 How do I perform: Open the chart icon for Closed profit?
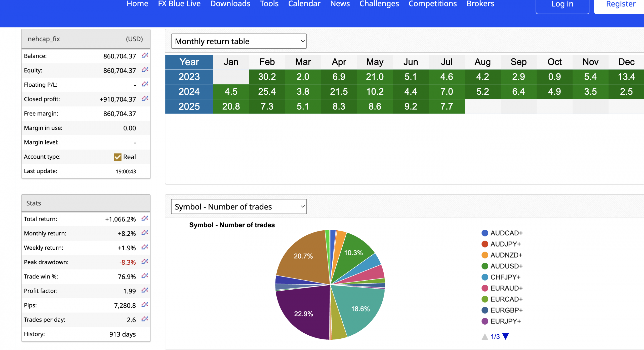(145, 98)
